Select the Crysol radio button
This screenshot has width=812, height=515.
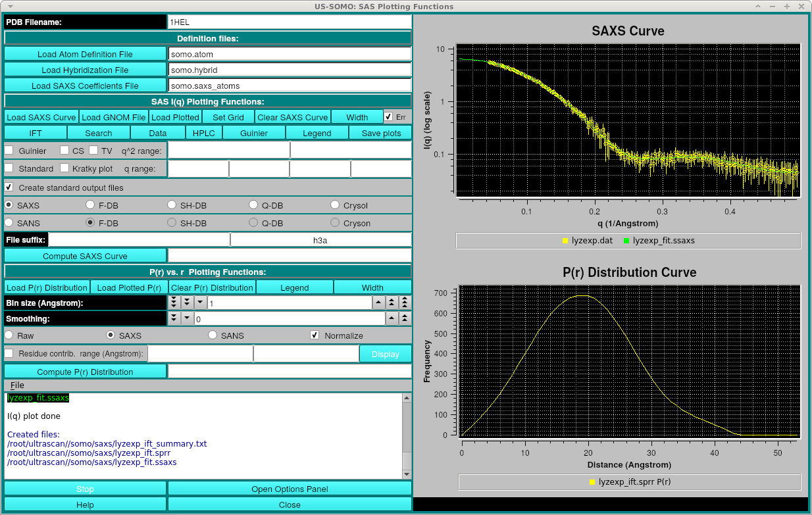(336, 205)
